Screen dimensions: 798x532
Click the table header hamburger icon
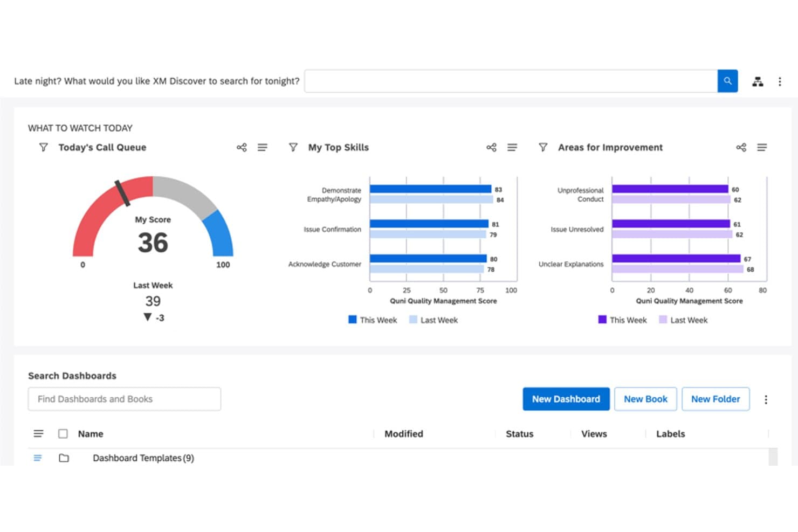pos(38,433)
